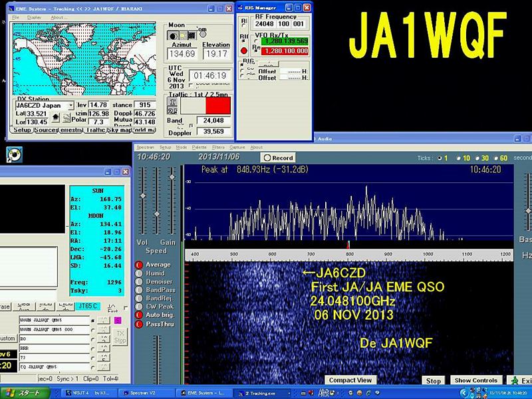Select TX radio for second message with OOO
Image resolution: width=532 pixels, height=399 pixels.
pos(93,329)
